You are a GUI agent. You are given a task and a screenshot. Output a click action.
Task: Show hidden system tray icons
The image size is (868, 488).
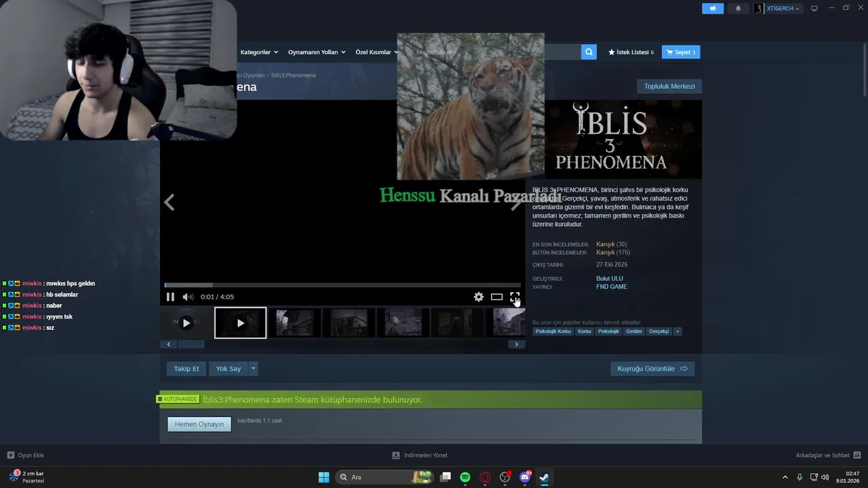pyautogui.click(x=785, y=477)
